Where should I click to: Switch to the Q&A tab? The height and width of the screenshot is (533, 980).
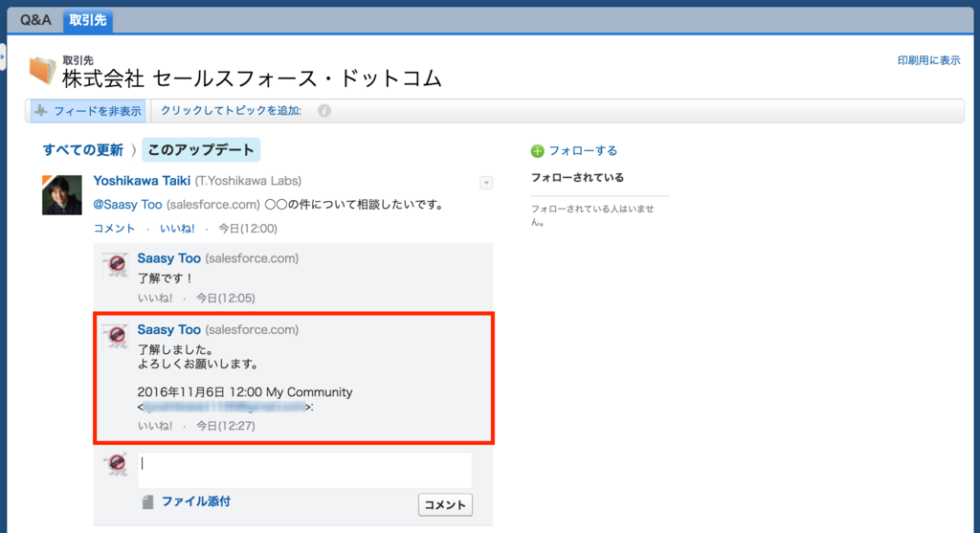click(35, 20)
